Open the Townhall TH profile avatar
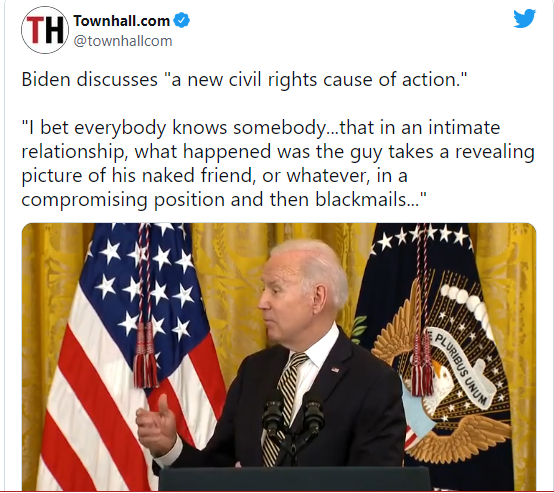The height and width of the screenshot is (493, 554). click(45, 30)
